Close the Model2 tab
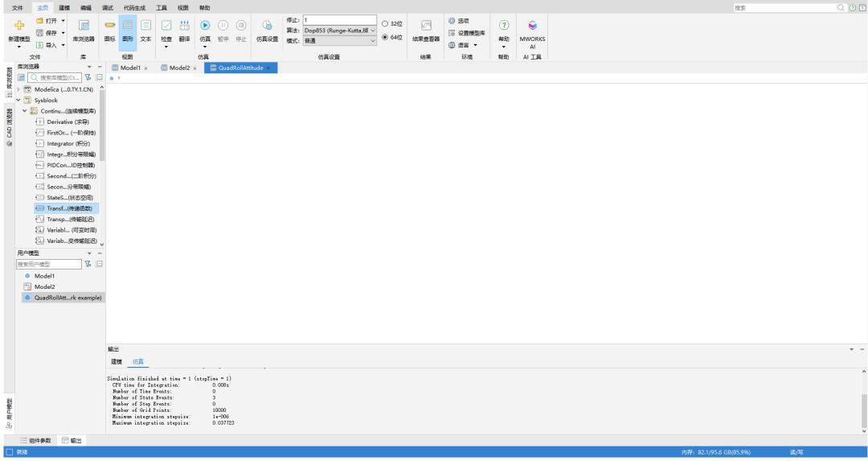The image size is (868, 461). click(x=194, y=68)
